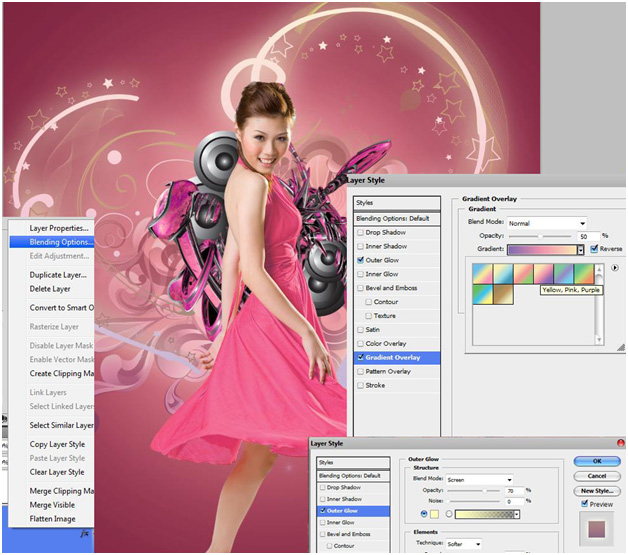
Task: Select the green-yellow gradient preset in second row
Action: (x=484, y=295)
